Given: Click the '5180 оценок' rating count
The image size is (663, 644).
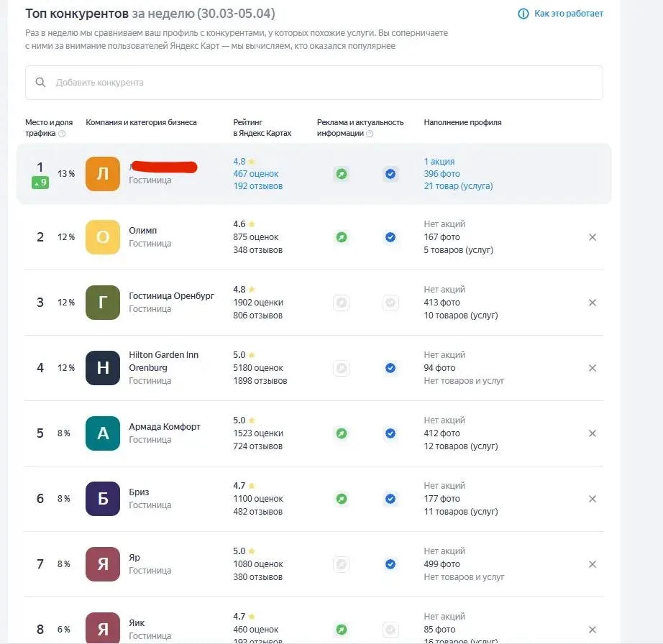Looking at the screenshot, I should (258, 368).
